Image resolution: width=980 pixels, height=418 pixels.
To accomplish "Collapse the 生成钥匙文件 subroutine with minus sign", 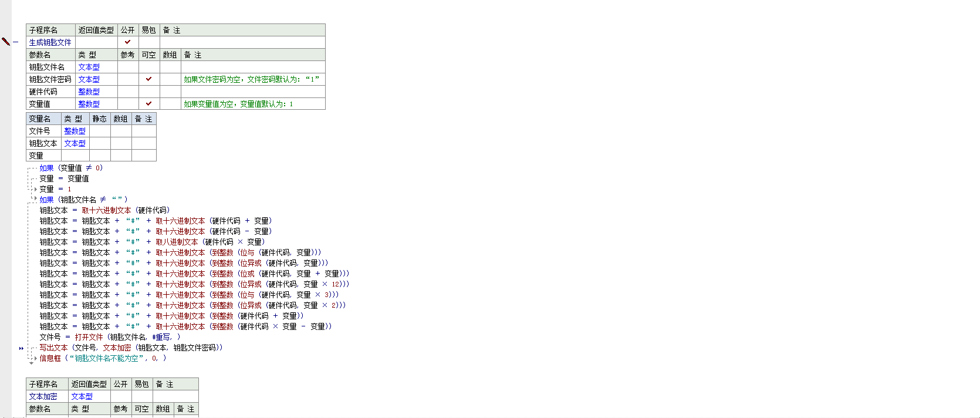I will 16,42.
